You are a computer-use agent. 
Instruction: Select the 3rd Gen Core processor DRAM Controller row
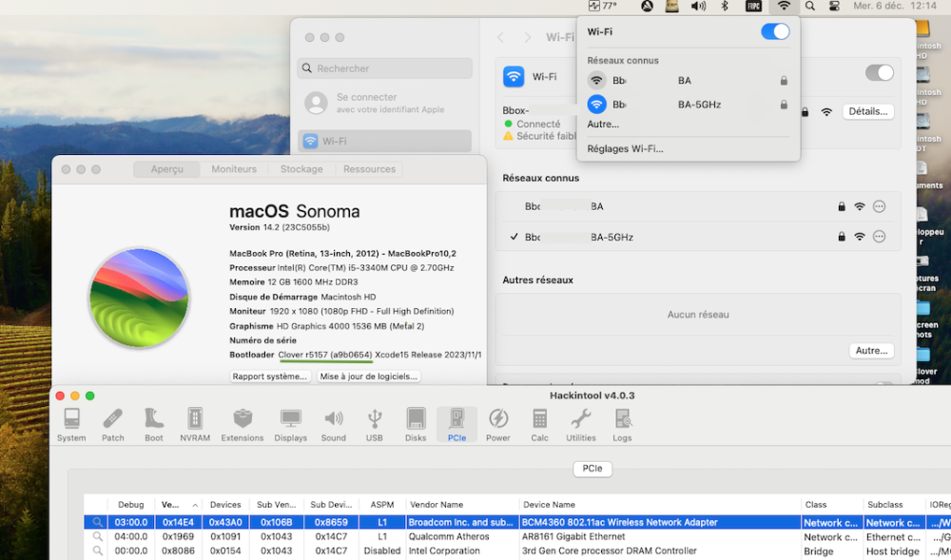(516, 550)
